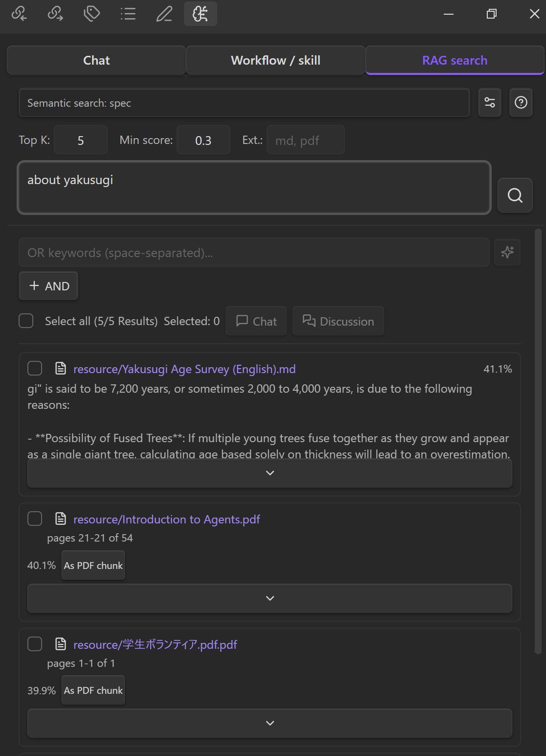The width and height of the screenshot is (546, 756).
Task: Focus the Top K value field
Action: coord(81,140)
